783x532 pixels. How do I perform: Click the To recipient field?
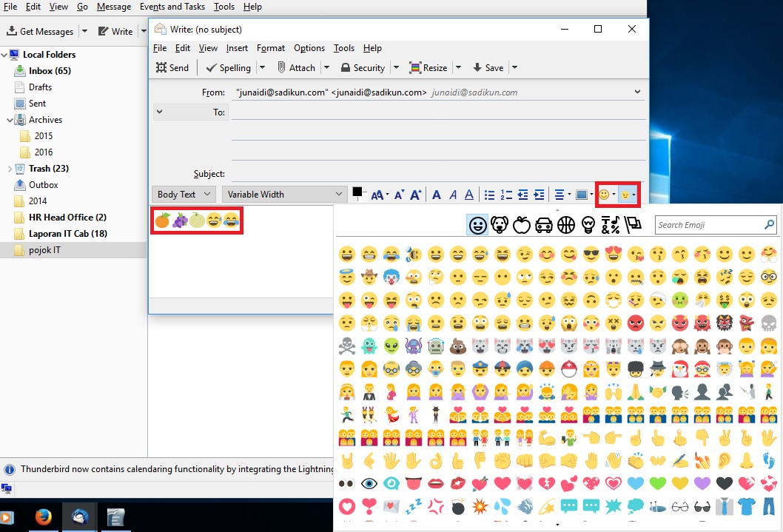pos(438,112)
